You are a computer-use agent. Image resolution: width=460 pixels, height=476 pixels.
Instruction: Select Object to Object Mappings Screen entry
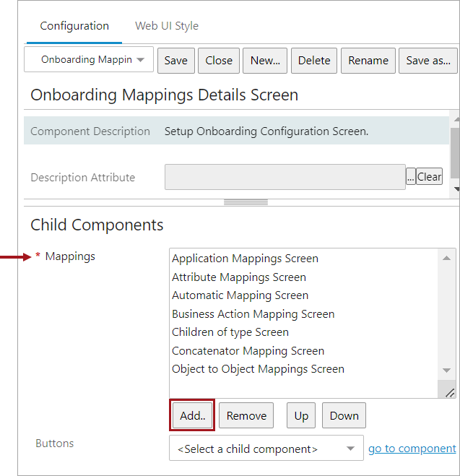click(258, 369)
